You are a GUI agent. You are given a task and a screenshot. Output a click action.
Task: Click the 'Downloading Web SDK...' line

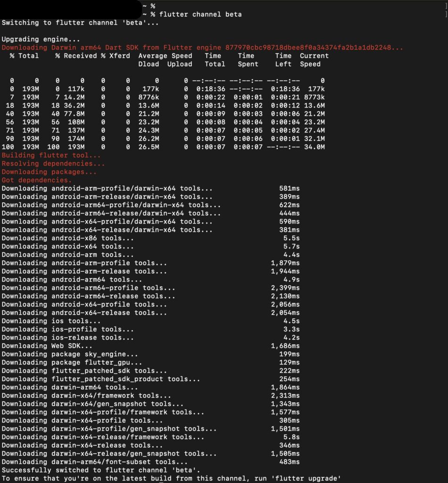coord(47,346)
